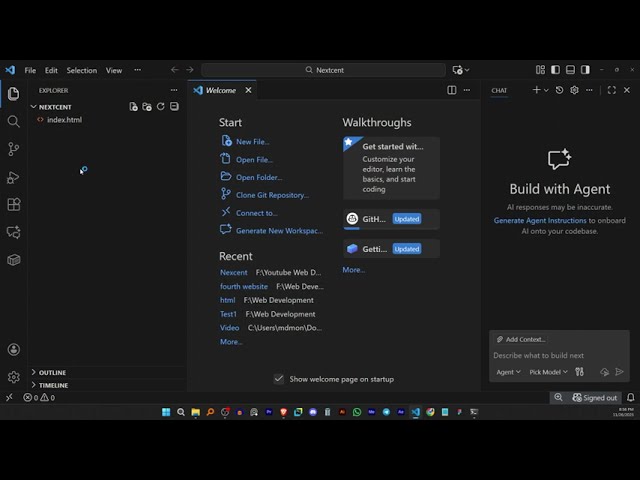Close the Welcome tab

coord(248,90)
